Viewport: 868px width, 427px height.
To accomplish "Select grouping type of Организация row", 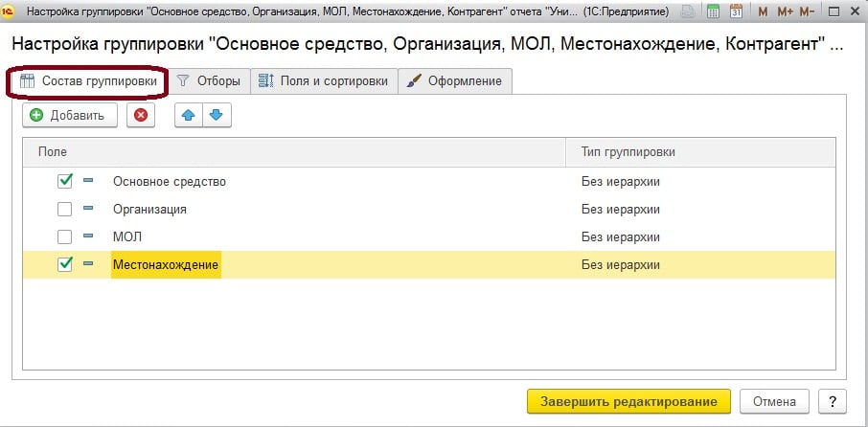I will tap(621, 209).
